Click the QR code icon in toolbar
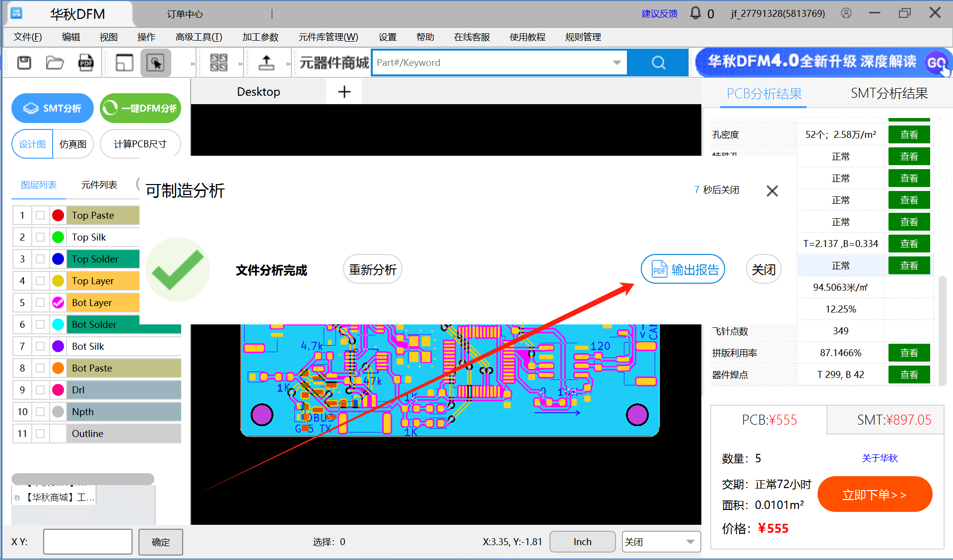Screen dimensions: 953x560 click(217, 62)
